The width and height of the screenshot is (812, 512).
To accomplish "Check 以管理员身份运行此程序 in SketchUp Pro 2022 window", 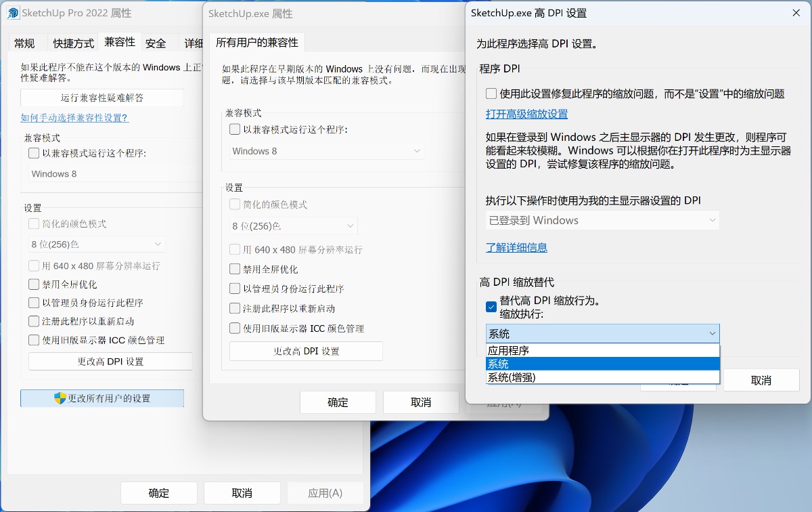I will tap(34, 303).
